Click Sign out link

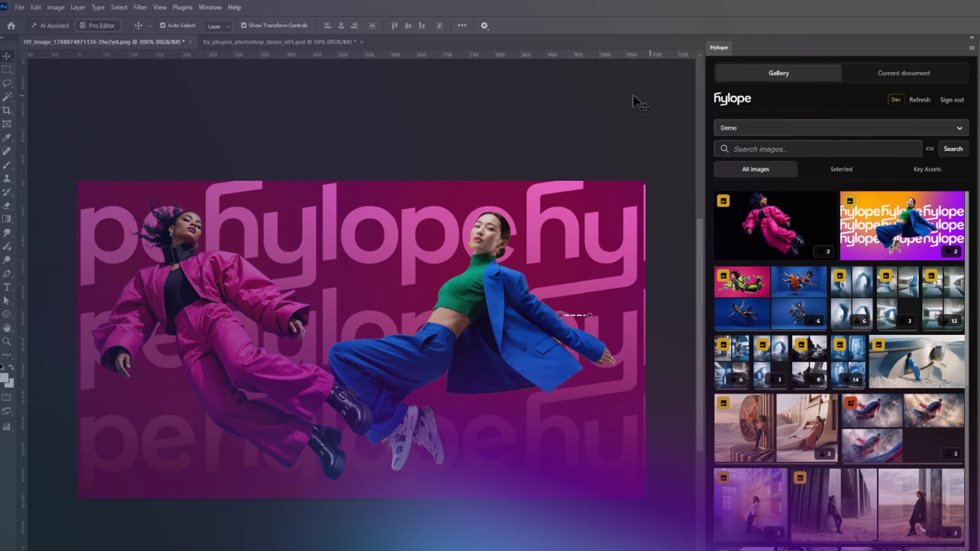pyautogui.click(x=952, y=100)
